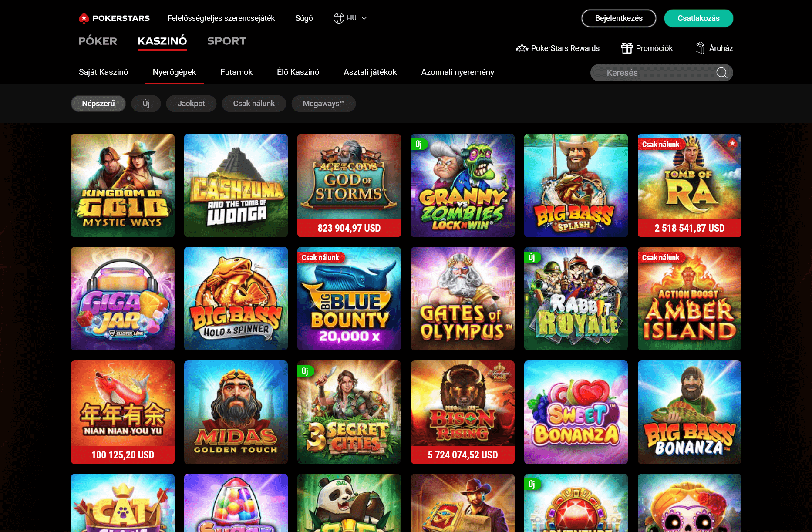Viewport: 812px width, 532px height.
Task: Click the Új badge on Granny vs Zombies
Action: 418,144
